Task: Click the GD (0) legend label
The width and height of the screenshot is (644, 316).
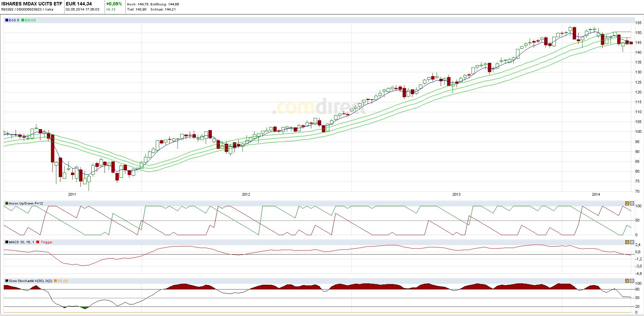Action: tap(62, 281)
